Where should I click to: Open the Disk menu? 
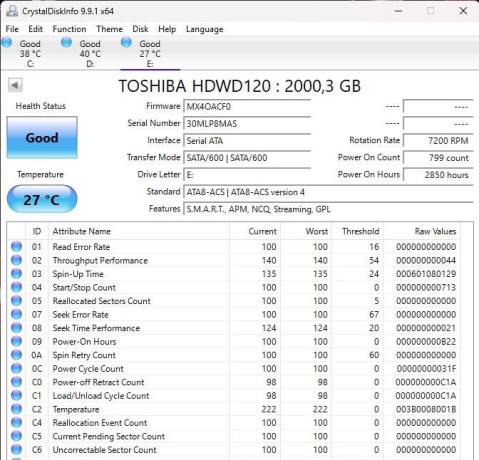140,29
